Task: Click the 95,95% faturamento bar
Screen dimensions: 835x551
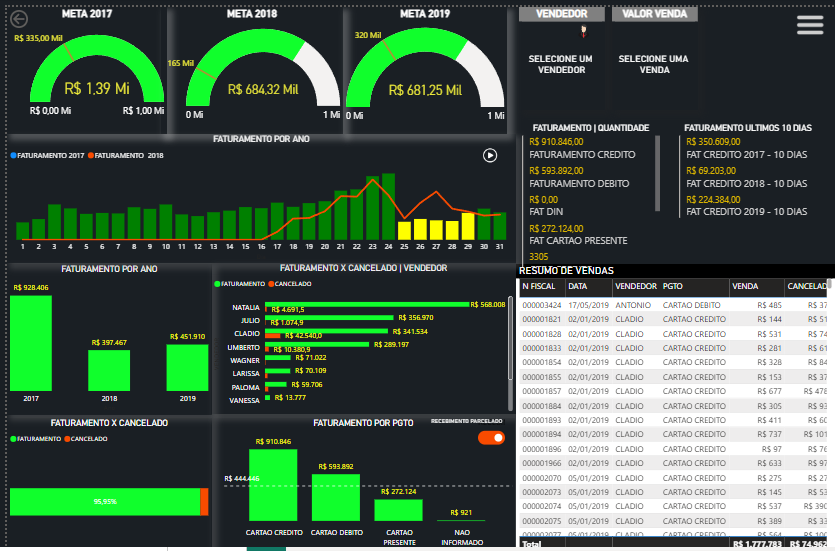Action: [105, 501]
